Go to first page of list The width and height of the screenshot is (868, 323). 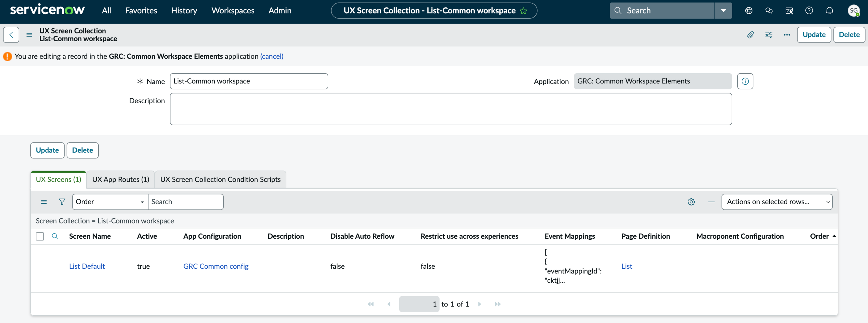click(x=371, y=304)
